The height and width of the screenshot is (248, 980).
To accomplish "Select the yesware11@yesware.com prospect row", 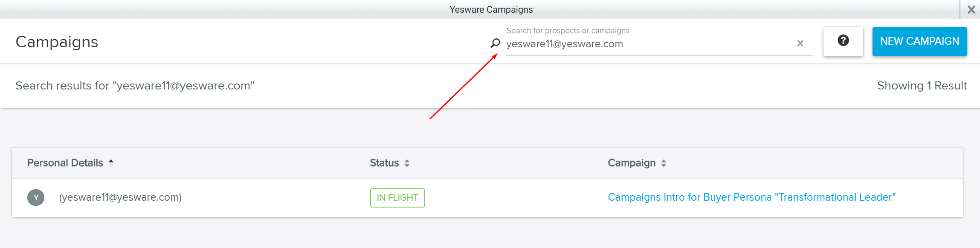I will coord(120,197).
